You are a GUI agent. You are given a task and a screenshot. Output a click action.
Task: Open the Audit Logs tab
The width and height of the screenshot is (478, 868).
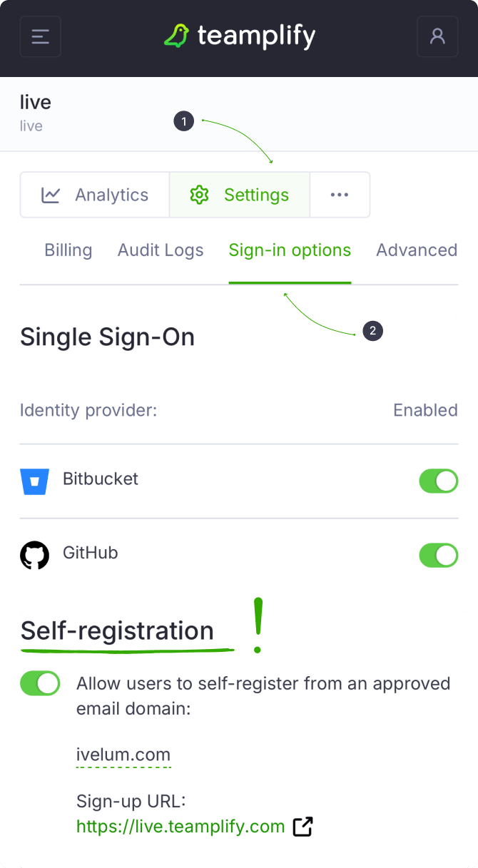(x=161, y=250)
